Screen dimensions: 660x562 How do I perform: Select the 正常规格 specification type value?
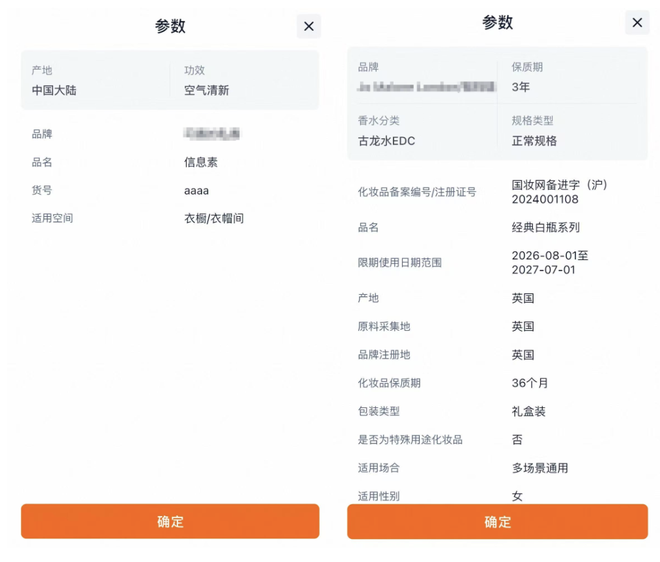(x=534, y=141)
